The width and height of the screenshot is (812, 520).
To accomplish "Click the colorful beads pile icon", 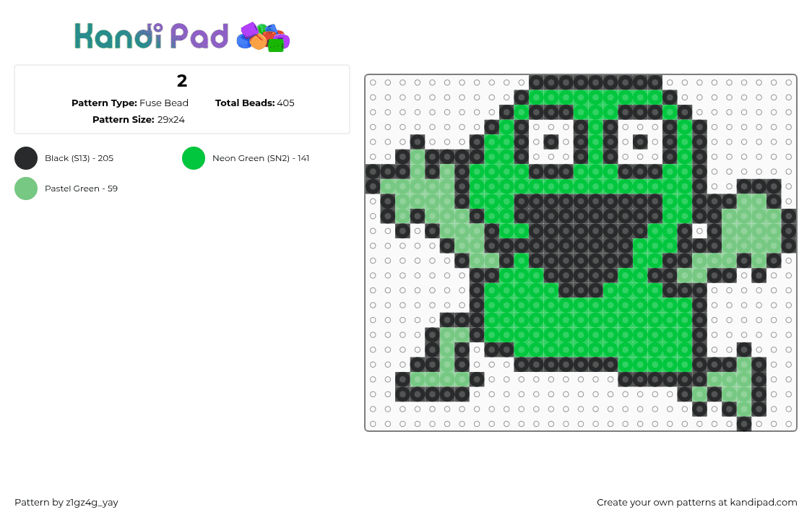I will click(263, 37).
